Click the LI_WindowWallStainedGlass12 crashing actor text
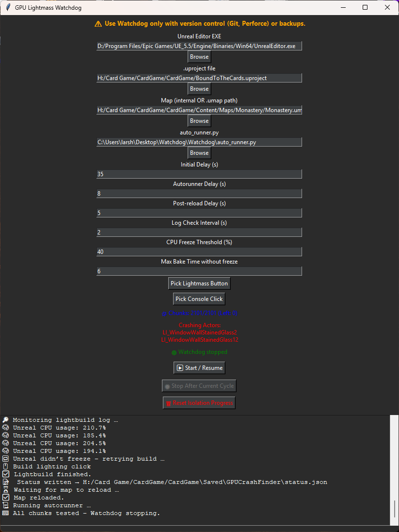Image resolution: width=399 pixels, height=532 pixels. [x=200, y=340]
